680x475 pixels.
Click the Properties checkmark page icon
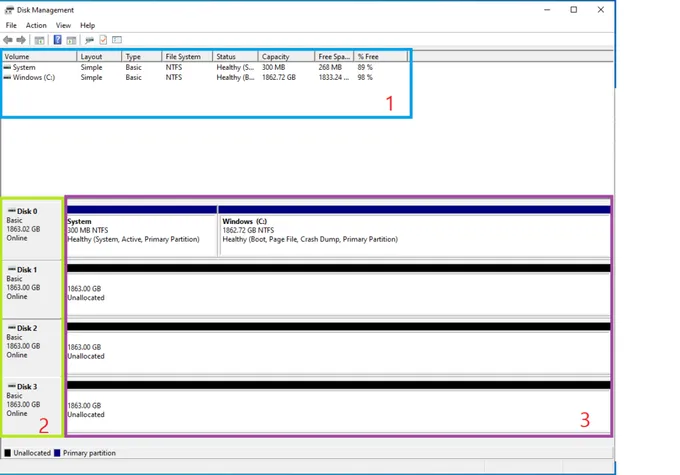pos(103,40)
